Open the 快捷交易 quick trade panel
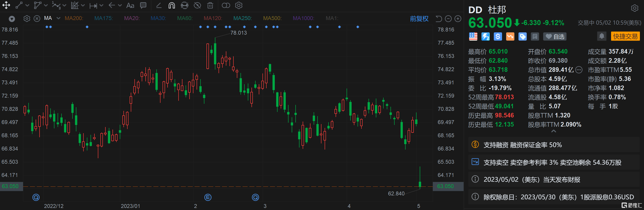 click(625, 36)
